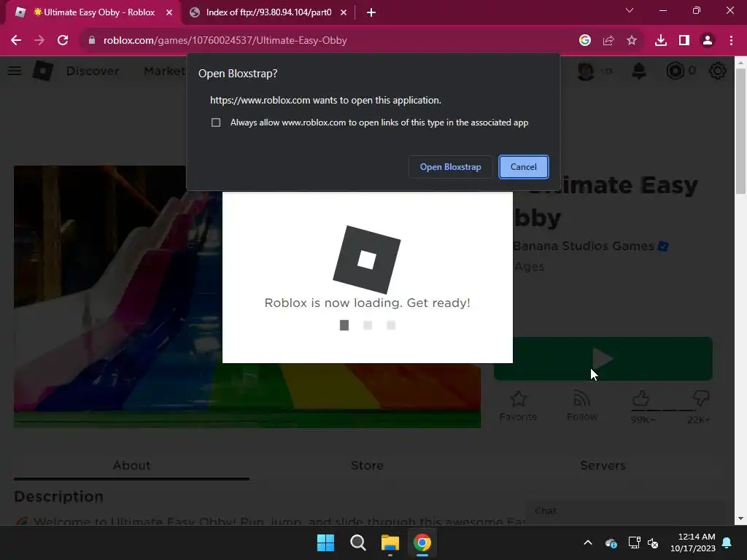Image resolution: width=747 pixels, height=560 pixels.
Task: Open the Roblox avatar profile icon
Action: [x=586, y=71]
